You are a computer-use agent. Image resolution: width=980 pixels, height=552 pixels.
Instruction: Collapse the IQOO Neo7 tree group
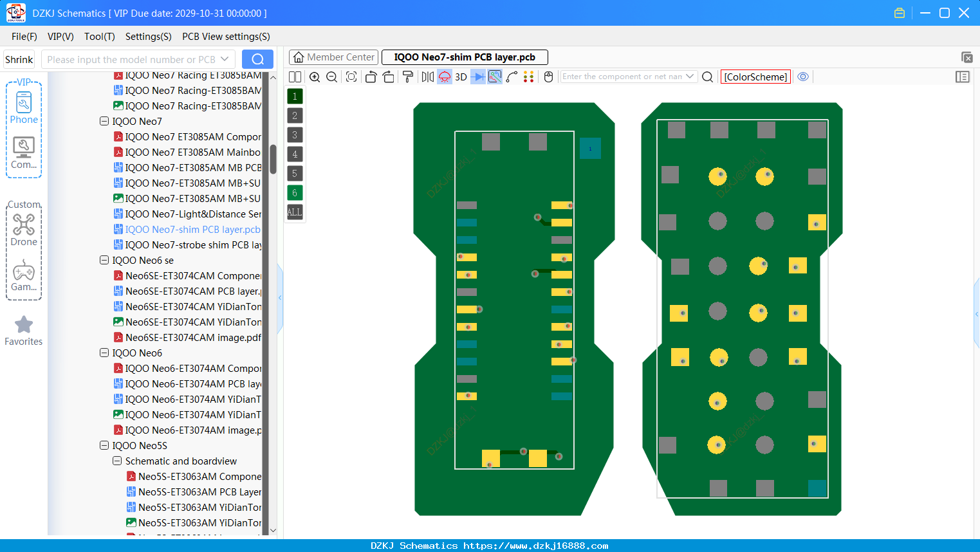point(104,121)
